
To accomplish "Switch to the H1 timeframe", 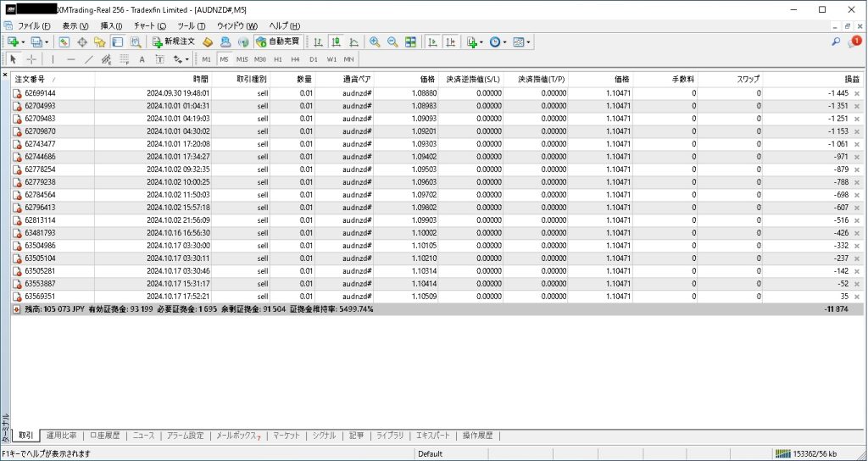I will (278, 59).
